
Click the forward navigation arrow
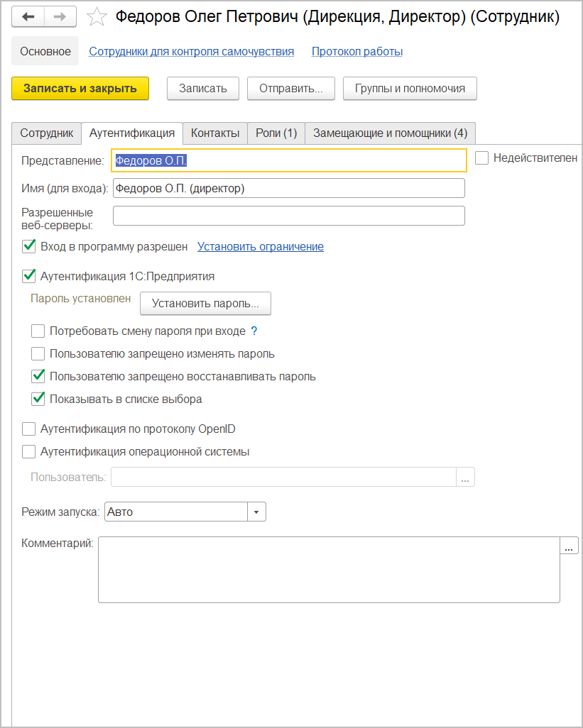tap(61, 16)
